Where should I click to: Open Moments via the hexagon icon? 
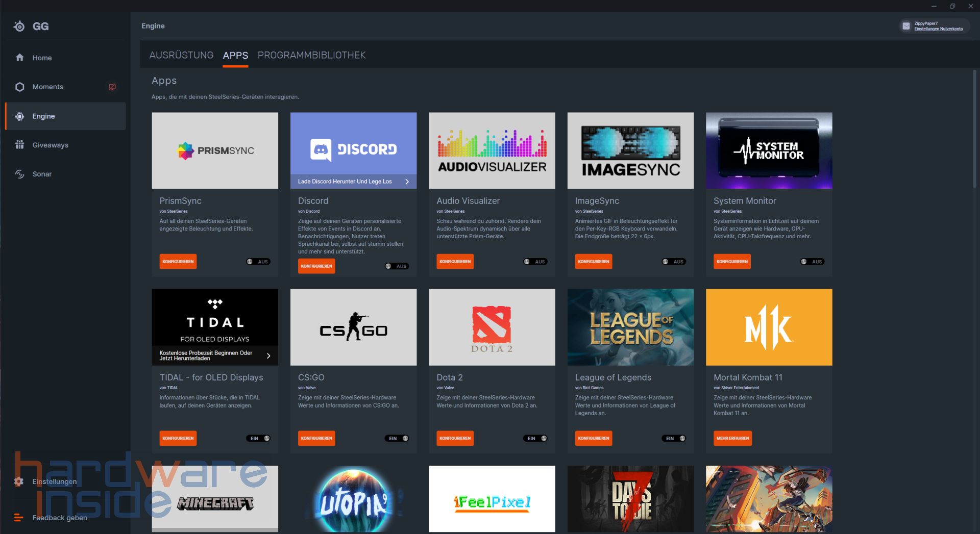coord(20,87)
